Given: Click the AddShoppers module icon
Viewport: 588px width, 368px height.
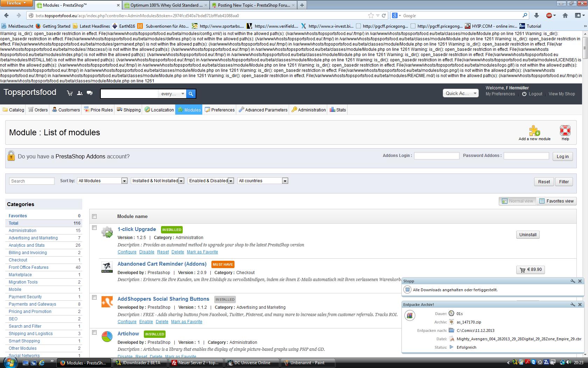Looking at the screenshot, I should click(x=107, y=302).
